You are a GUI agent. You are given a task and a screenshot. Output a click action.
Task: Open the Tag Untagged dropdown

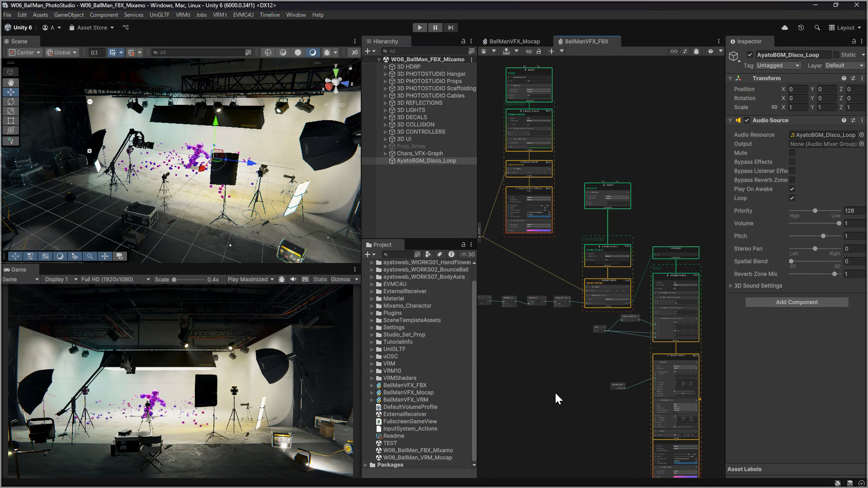(778, 66)
